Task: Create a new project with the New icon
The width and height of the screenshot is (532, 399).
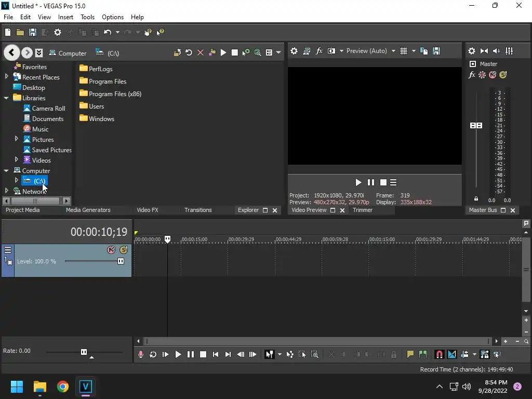Action: click(x=8, y=32)
